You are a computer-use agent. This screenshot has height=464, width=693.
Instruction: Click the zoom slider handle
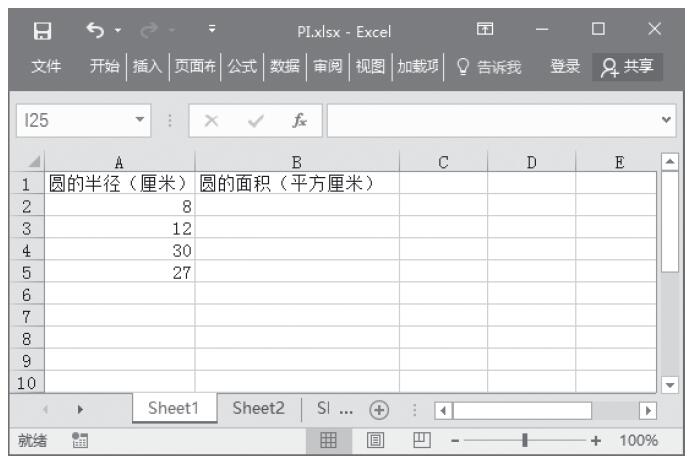pyautogui.click(x=525, y=440)
